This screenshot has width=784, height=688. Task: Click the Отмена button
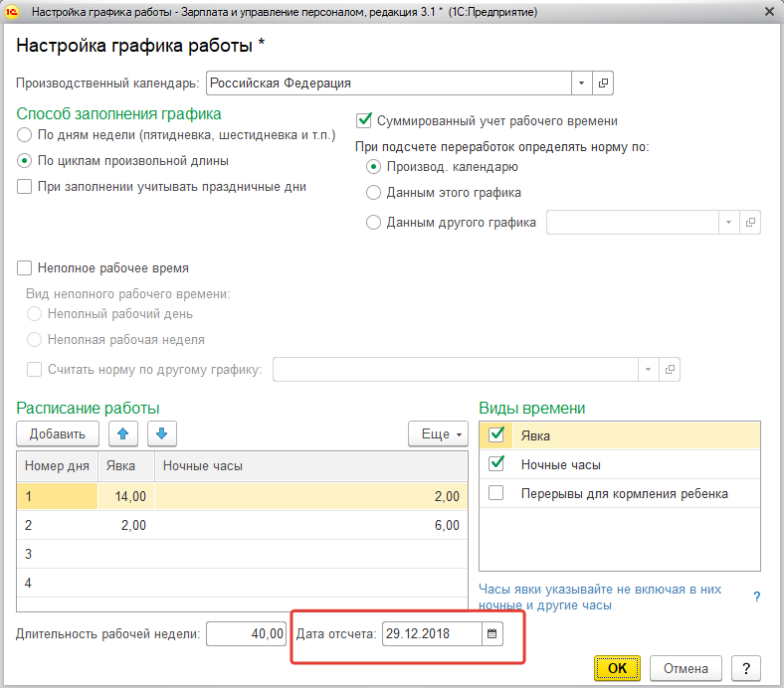click(686, 668)
